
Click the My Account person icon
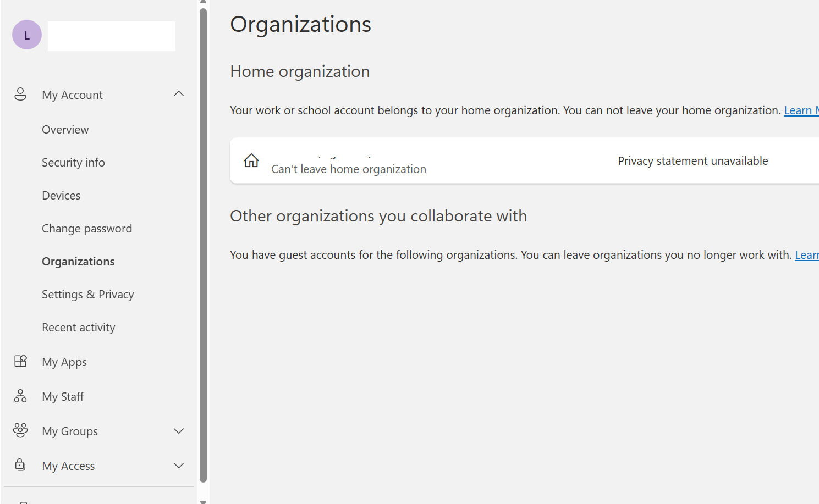point(20,95)
